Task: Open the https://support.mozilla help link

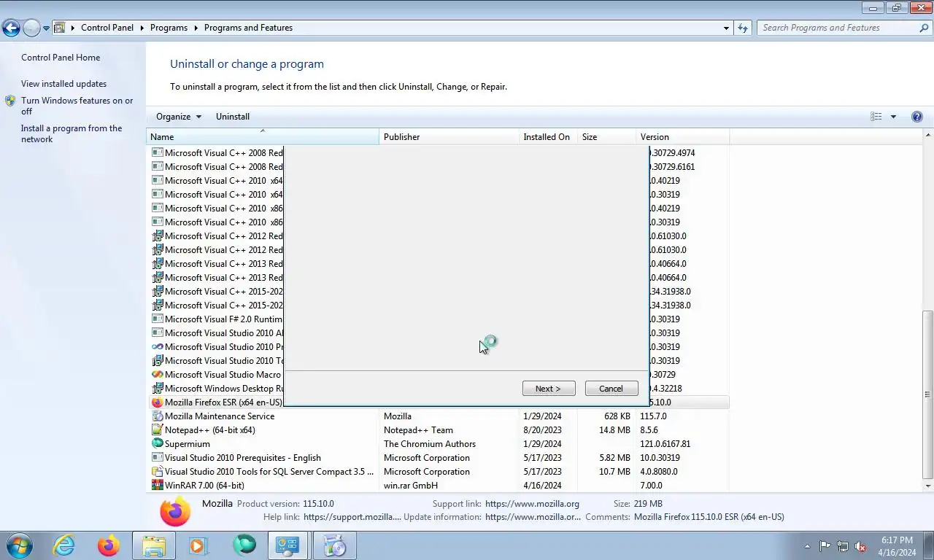Action: coord(352,517)
